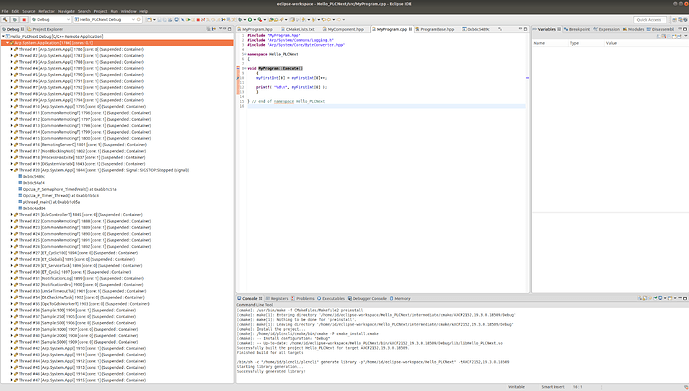
Task: Open the Window menu
Action: (129, 11)
